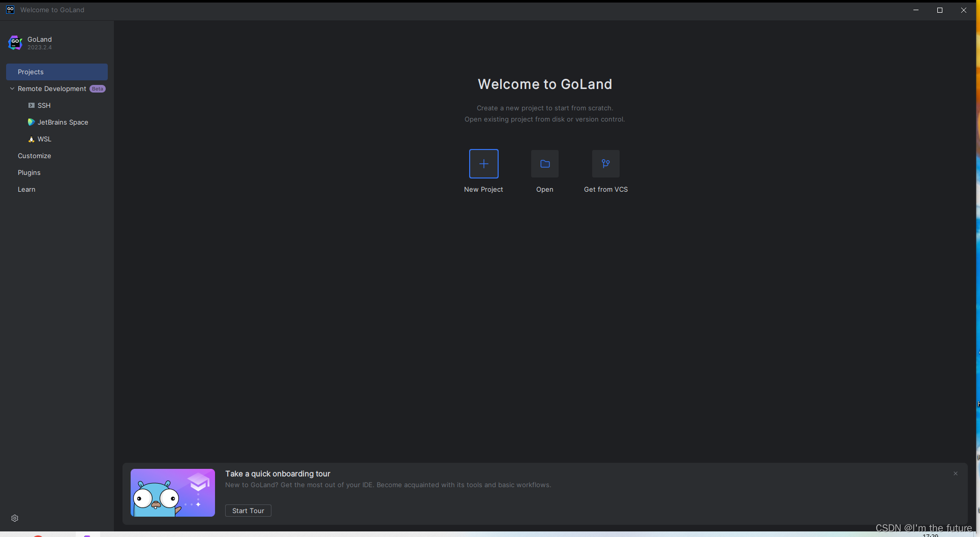The image size is (980, 537).
Task: Click the Open label
Action: pyautogui.click(x=544, y=189)
